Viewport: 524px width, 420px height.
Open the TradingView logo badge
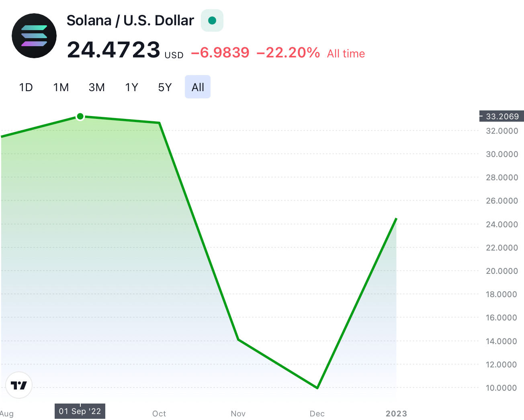pyautogui.click(x=19, y=385)
